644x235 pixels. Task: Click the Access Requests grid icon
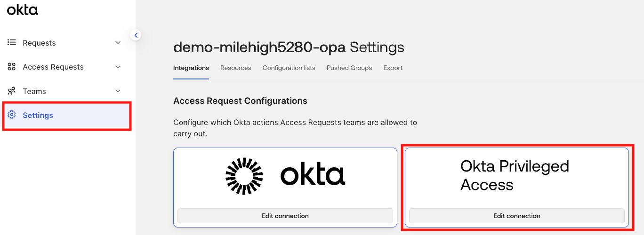pos(12,67)
